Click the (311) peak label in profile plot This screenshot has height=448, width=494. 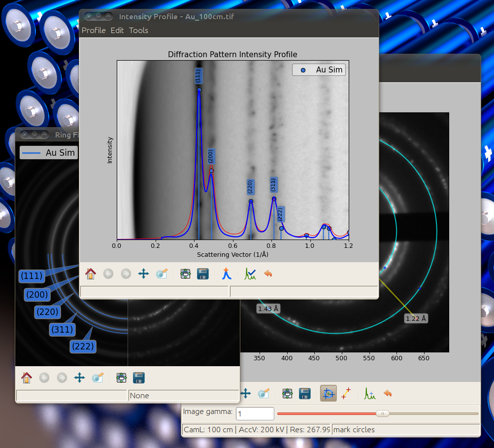(273, 185)
